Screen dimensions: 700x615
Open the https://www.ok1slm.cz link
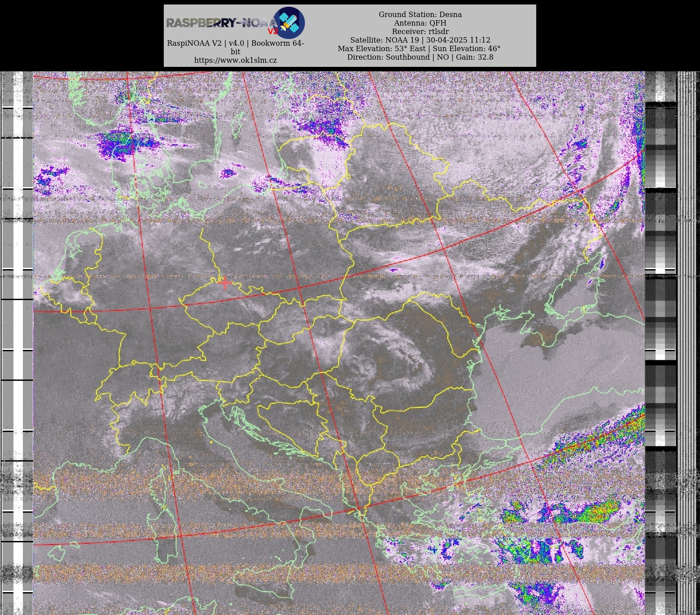(236, 60)
